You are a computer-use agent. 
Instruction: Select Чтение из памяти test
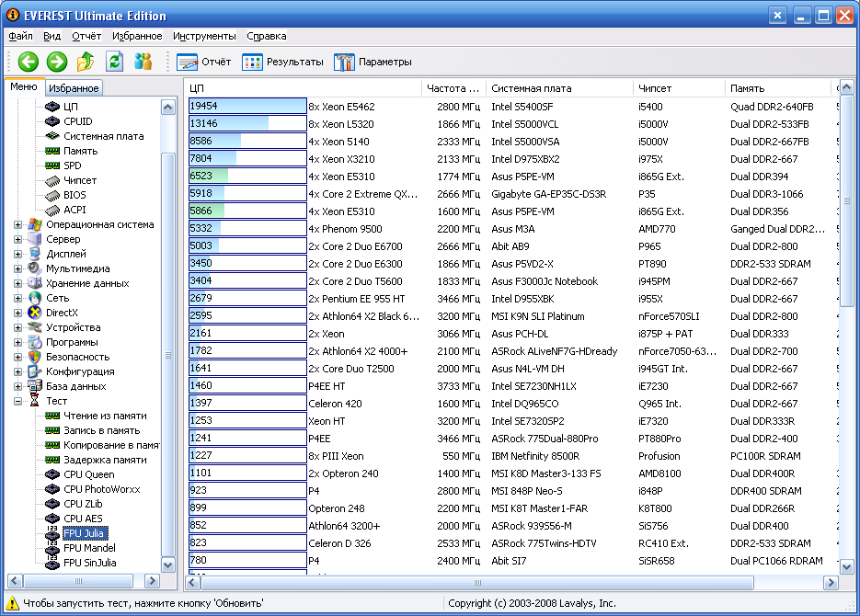[x=105, y=416]
